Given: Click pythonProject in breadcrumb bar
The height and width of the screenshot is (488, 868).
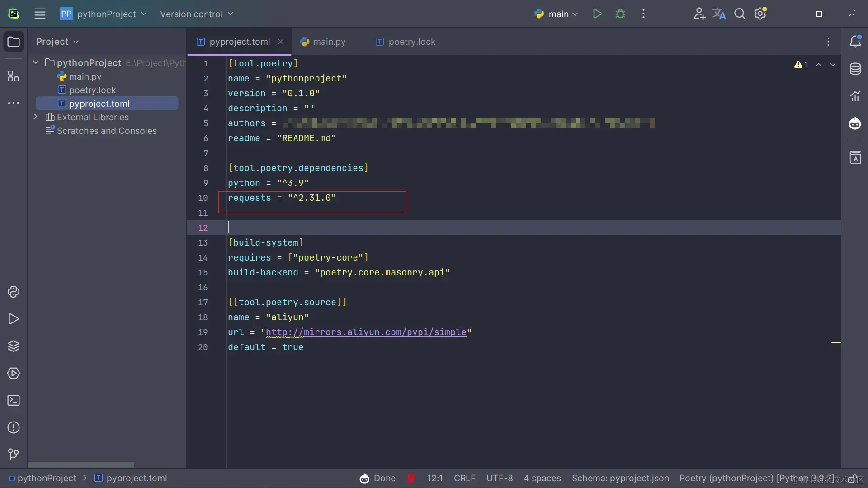Looking at the screenshot, I should point(42,478).
